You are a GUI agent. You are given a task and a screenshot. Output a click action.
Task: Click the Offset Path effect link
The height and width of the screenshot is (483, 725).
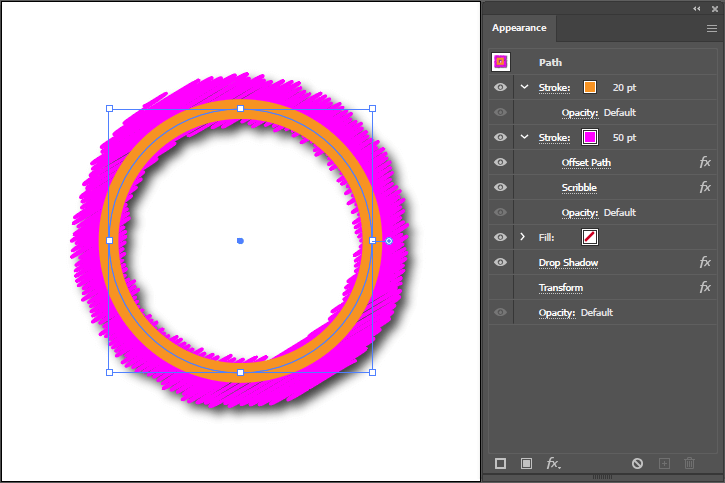point(586,162)
